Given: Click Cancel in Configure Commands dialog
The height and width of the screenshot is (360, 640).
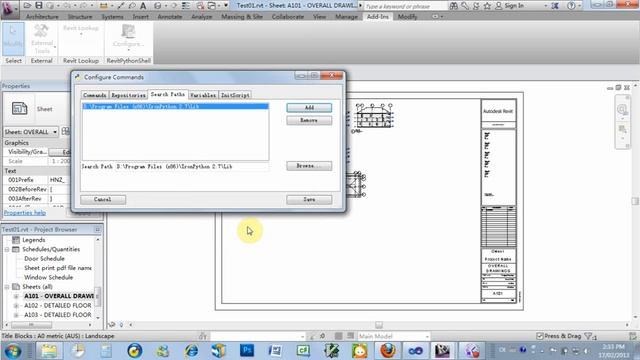Looking at the screenshot, I should [x=103, y=199].
